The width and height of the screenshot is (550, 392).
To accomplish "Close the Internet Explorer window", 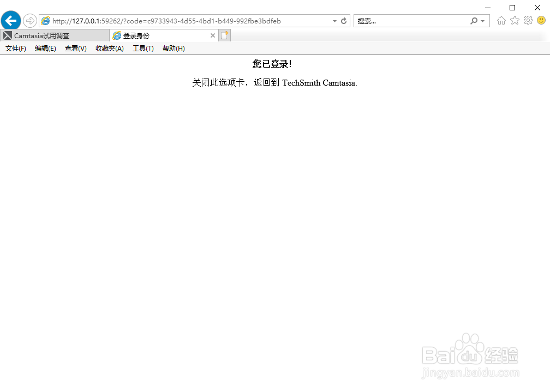I will point(537,8).
